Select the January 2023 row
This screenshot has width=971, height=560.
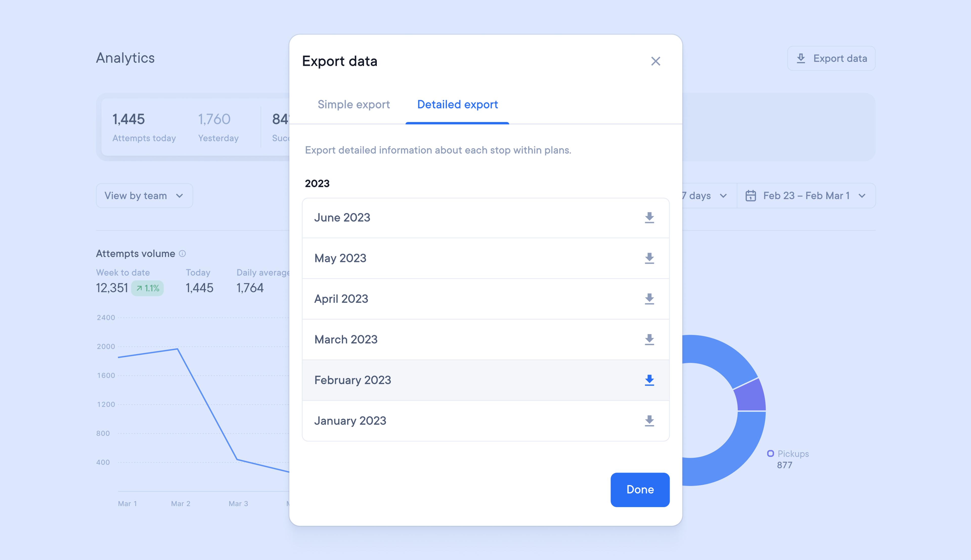[x=486, y=421]
